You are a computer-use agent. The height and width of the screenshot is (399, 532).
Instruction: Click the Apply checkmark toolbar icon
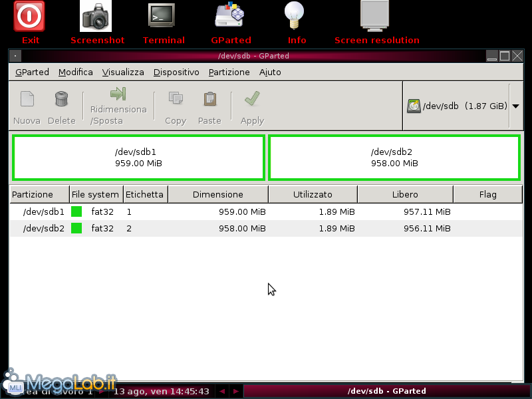252,98
